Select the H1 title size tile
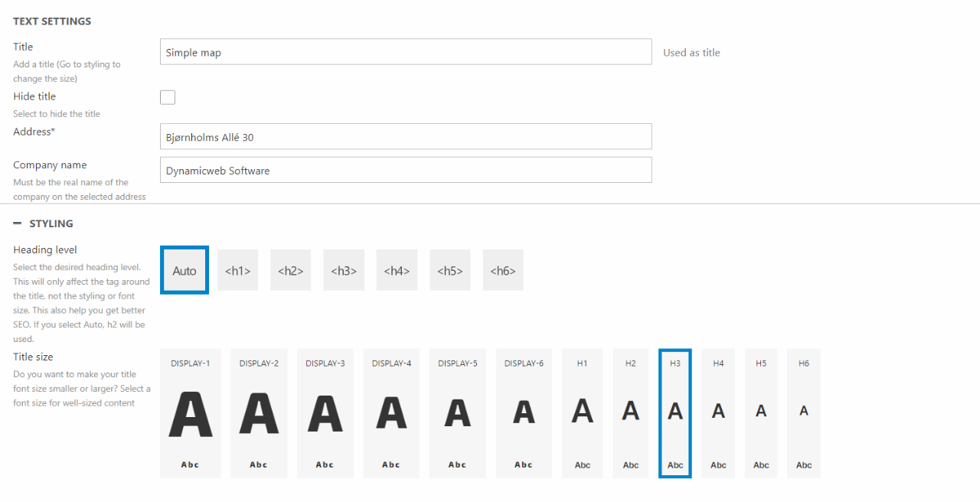The width and height of the screenshot is (980, 502). click(582, 413)
